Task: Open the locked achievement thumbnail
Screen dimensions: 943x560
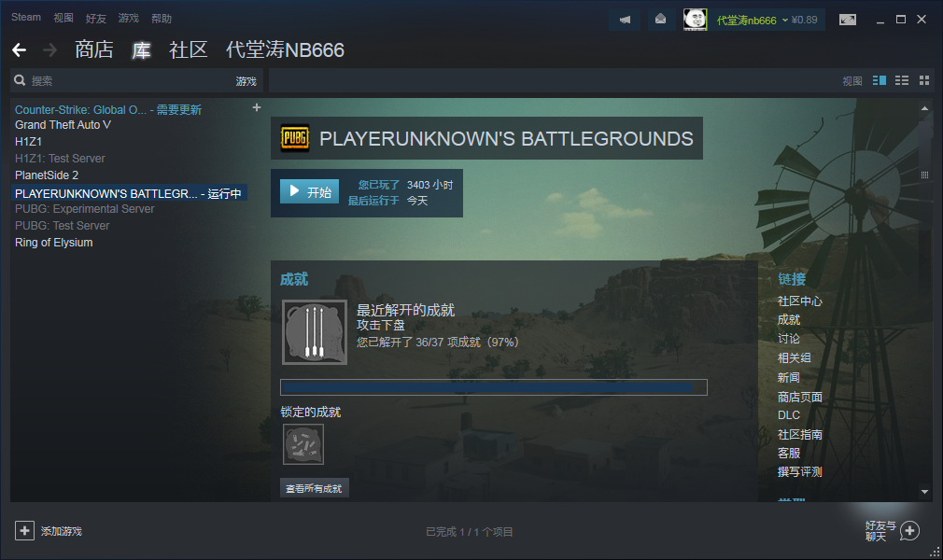Action: (303, 444)
